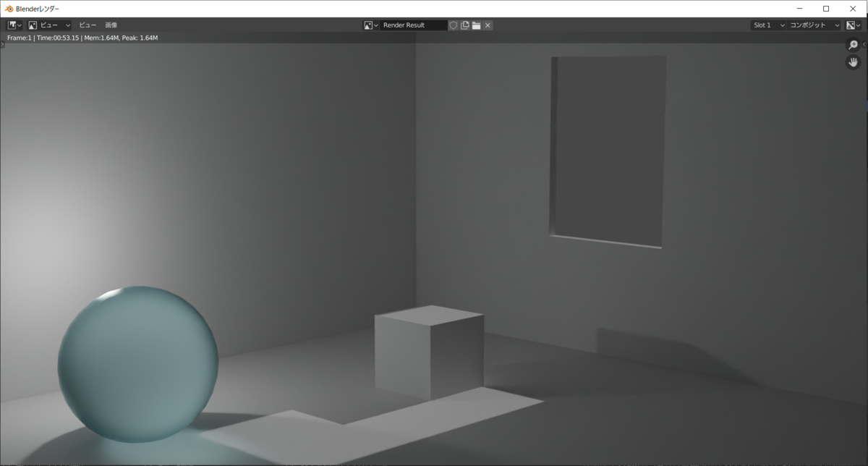The width and height of the screenshot is (868, 466).
Task: Expand the left toolbar region arrow
Action: [x=2, y=45]
